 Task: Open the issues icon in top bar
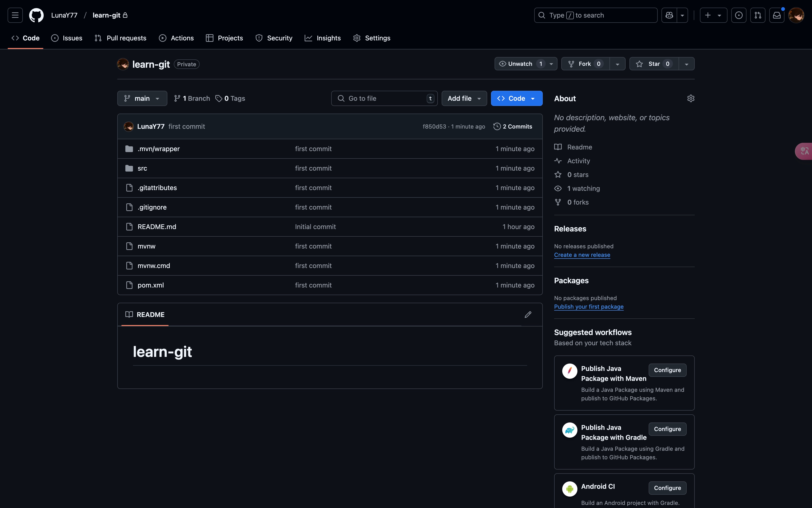coord(738,15)
